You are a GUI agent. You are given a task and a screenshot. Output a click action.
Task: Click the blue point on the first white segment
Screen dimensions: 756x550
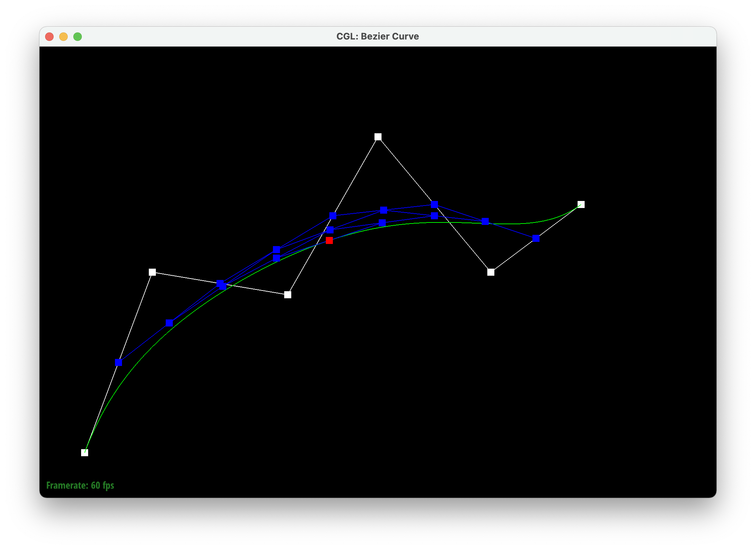(118, 362)
